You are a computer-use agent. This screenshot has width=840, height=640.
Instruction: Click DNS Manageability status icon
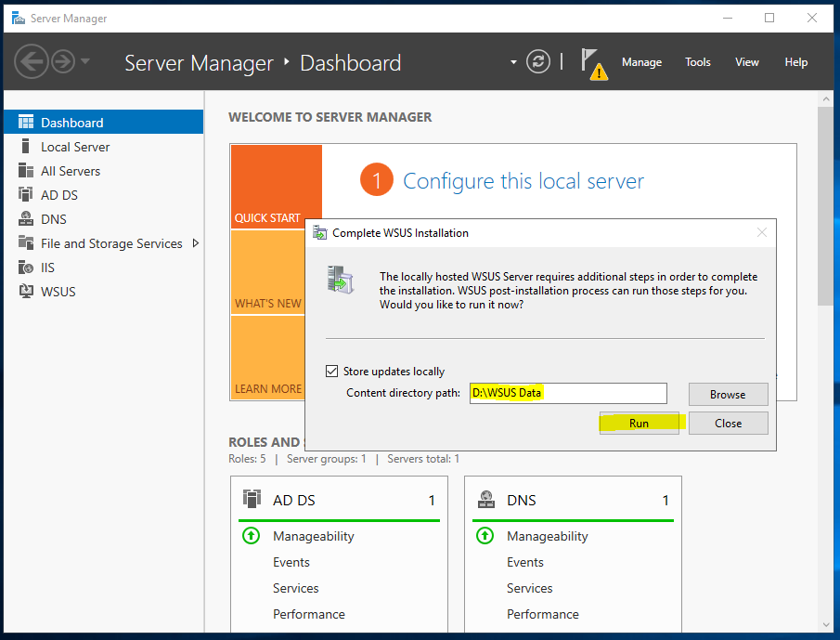point(485,535)
